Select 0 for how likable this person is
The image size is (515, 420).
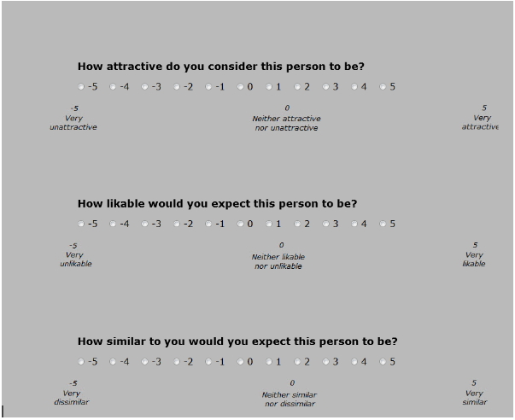(241, 224)
